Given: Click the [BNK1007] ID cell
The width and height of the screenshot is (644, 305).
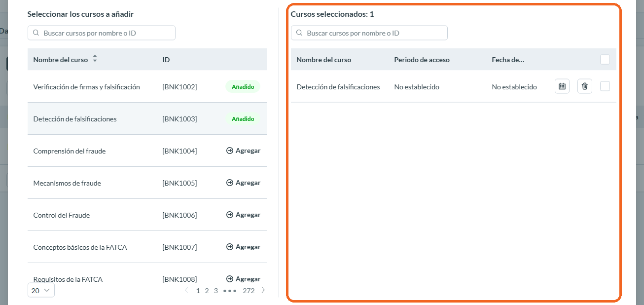Looking at the screenshot, I should (x=179, y=247).
